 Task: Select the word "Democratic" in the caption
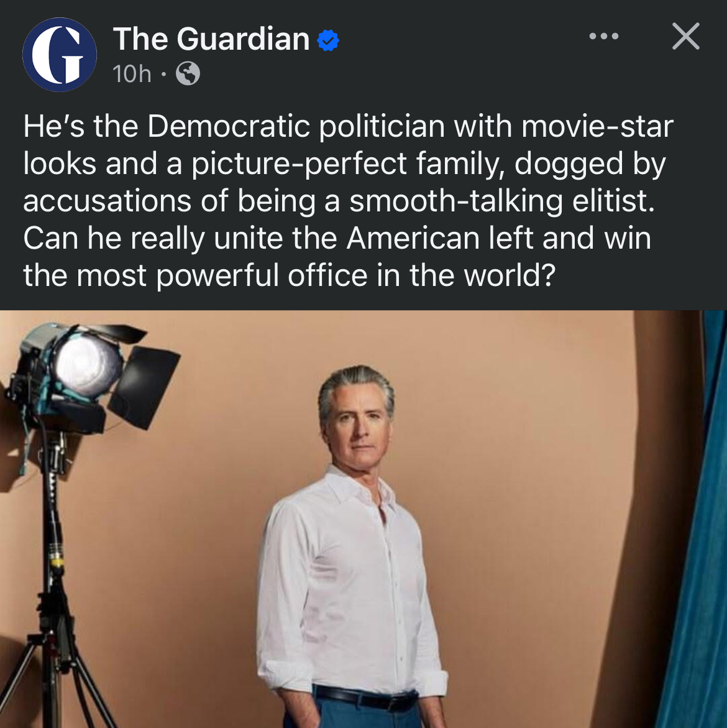(229, 126)
